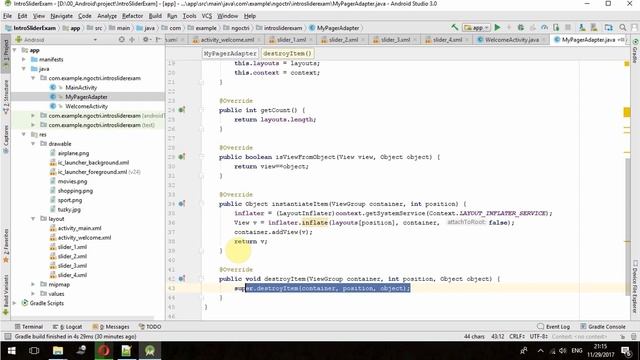Click the hide Project panel icon
Screen dimensions: 640x360
[x=158, y=40]
